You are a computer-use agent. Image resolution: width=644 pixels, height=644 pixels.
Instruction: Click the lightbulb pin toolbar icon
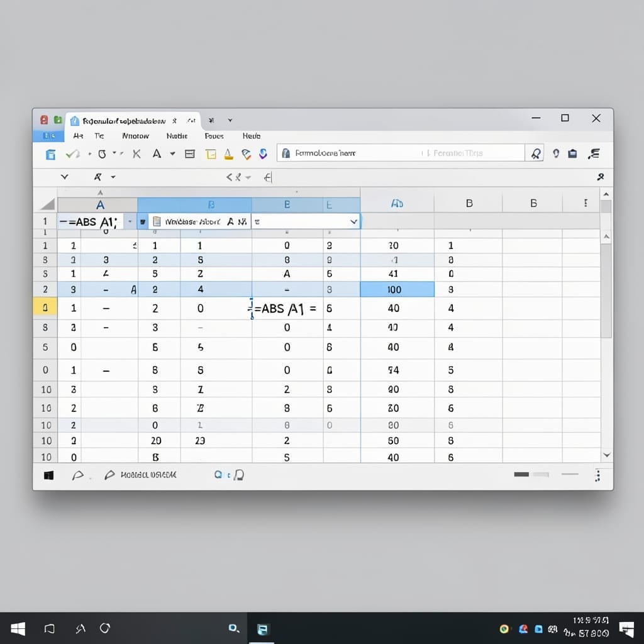pyautogui.click(x=556, y=153)
